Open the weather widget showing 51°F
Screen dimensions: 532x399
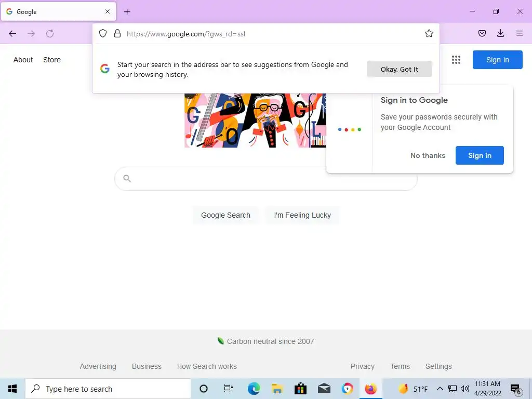pyautogui.click(x=413, y=389)
